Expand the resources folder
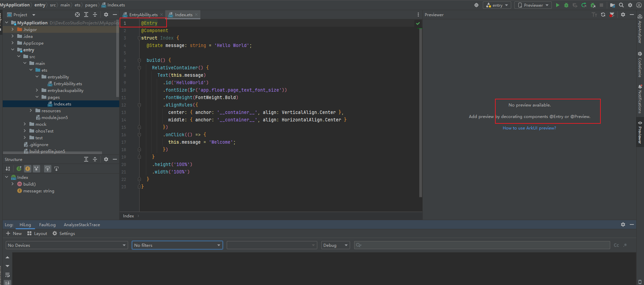The width and height of the screenshot is (644, 285). tap(31, 111)
